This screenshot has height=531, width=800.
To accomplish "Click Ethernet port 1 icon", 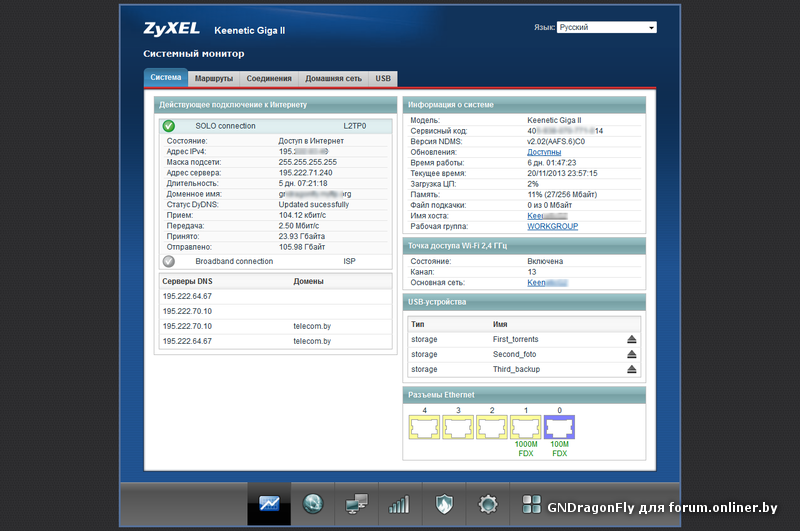I will (x=526, y=427).
